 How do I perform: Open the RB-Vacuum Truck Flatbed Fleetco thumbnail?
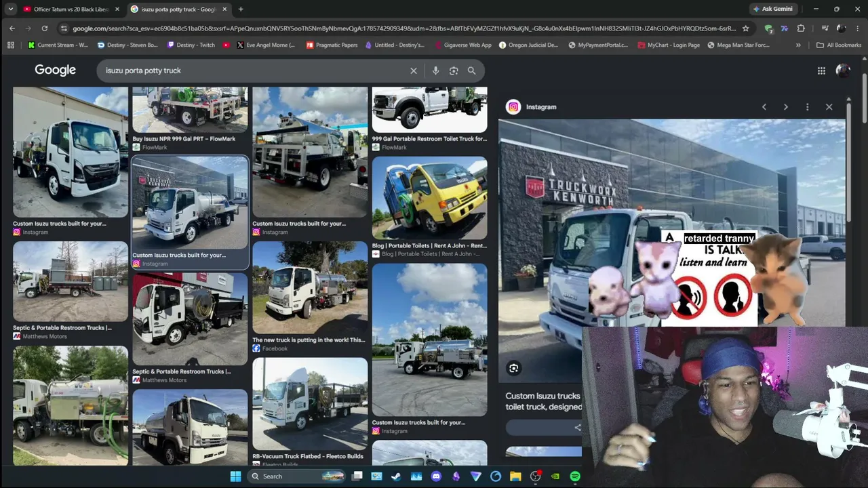point(310,403)
